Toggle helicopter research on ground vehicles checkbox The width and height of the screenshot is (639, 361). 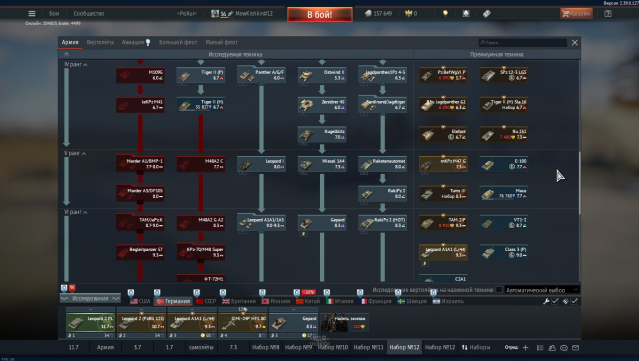[x=498, y=290]
